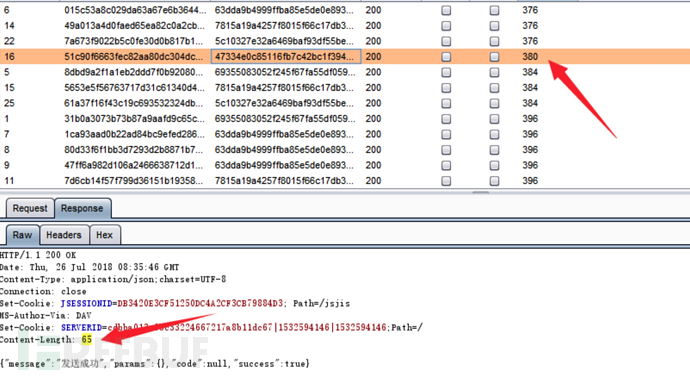Select payload 1ca93aad0b22ad84bc9efed286...
690x377 pixels.
tap(134, 134)
